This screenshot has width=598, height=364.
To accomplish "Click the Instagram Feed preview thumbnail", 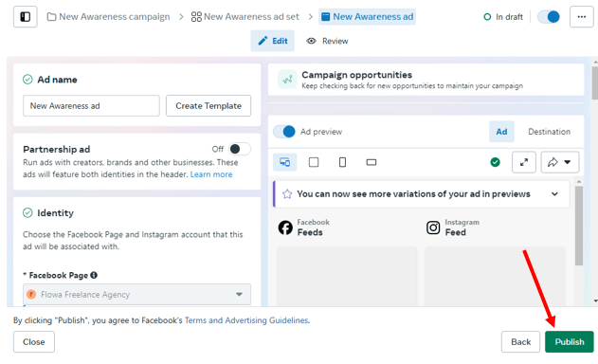I will click(495, 277).
